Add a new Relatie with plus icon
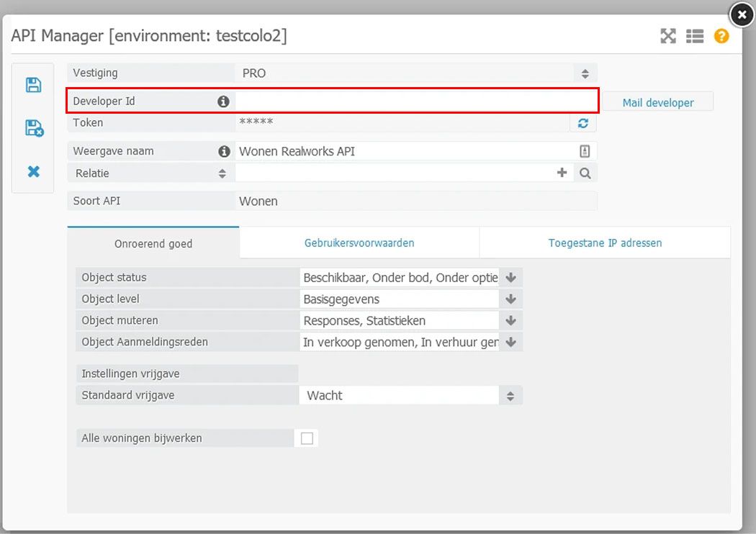Viewport: 756px width, 534px height. pyautogui.click(x=562, y=173)
